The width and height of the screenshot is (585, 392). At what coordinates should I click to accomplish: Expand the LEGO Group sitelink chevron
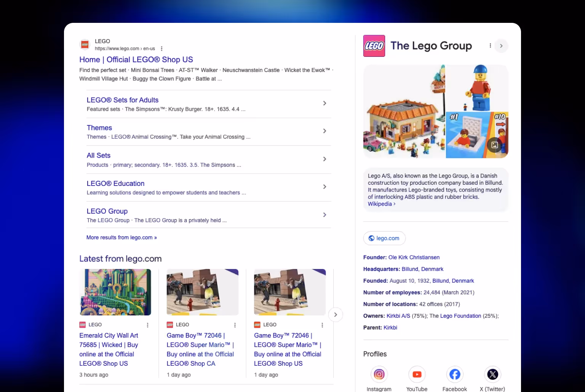point(324,215)
